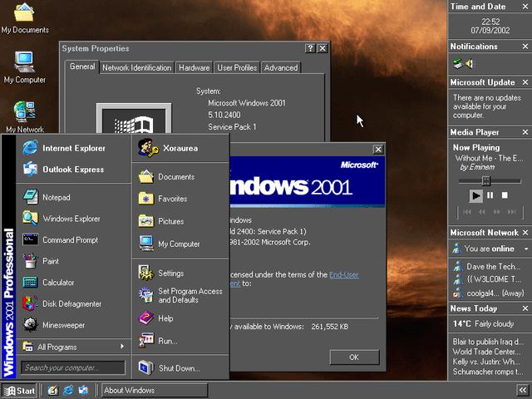Open Disk Defragmenter
This screenshot has width=532, height=399.
click(x=71, y=303)
